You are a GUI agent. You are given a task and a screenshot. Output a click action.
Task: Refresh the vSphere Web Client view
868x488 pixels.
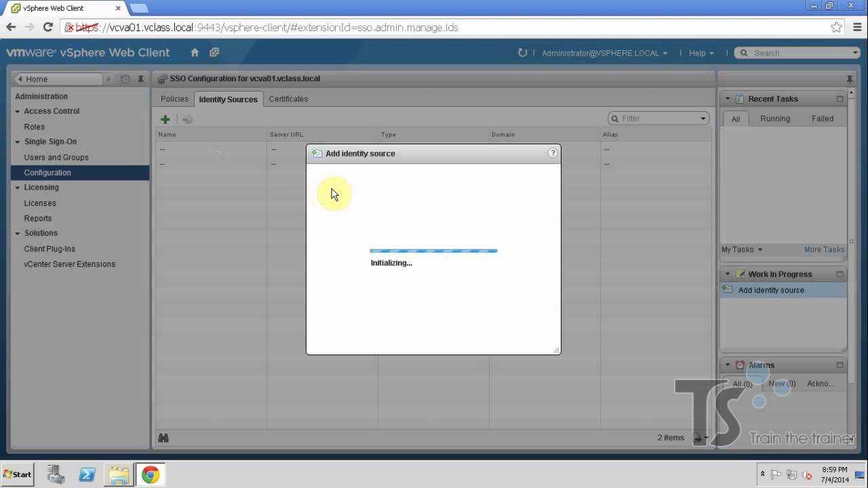522,52
